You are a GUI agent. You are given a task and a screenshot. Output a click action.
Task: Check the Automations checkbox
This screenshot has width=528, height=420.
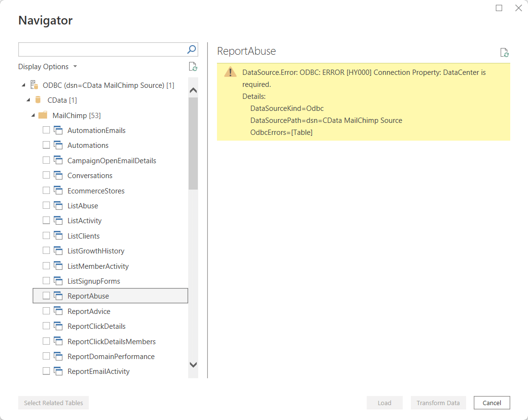(x=46, y=145)
